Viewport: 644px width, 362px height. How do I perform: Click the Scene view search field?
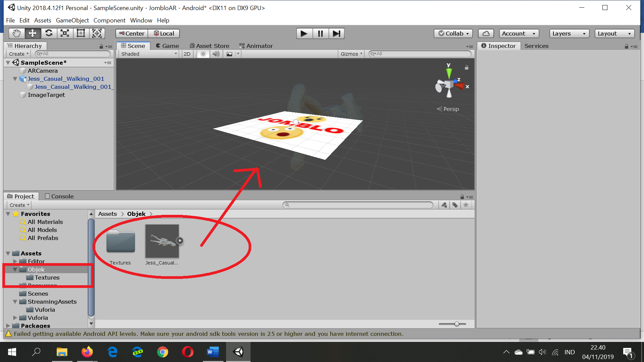coord(420,54)
